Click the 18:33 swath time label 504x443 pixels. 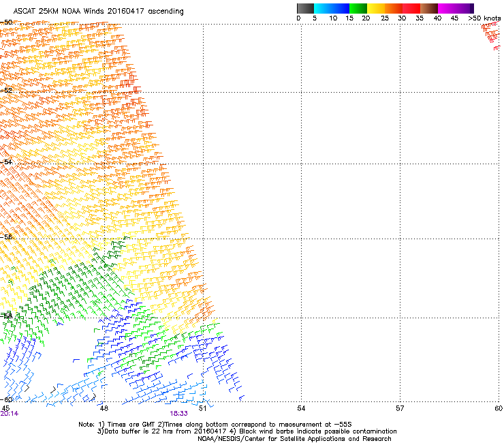(178, 414)
